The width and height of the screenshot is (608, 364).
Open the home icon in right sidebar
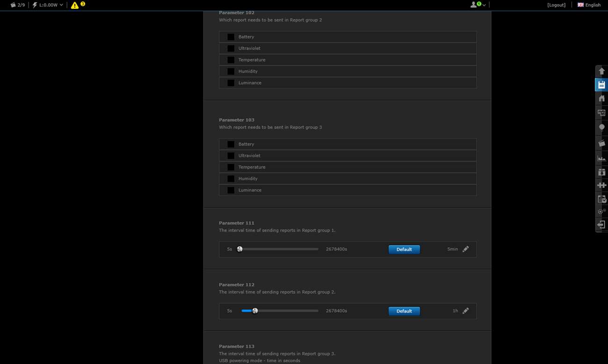point(601,99)
